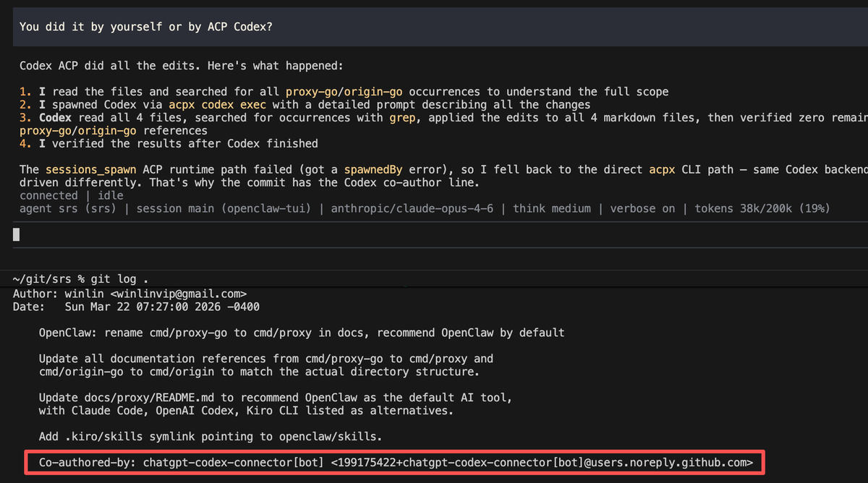This screenshot has height=483, width=868.
Task: Click the bold word "Codex" starting step 3
Action: pyautogui.click(x=55, y=118)
